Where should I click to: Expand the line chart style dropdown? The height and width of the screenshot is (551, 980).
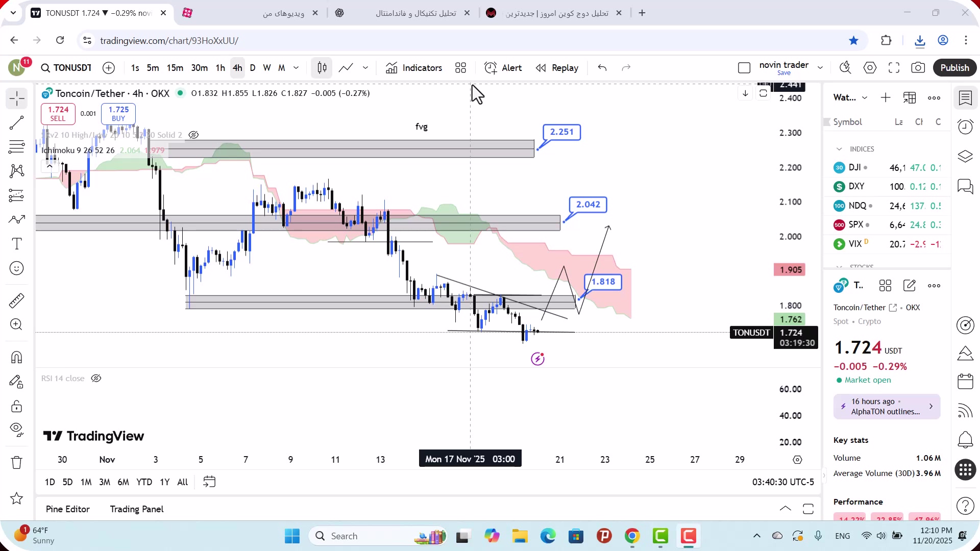point(365,68)
